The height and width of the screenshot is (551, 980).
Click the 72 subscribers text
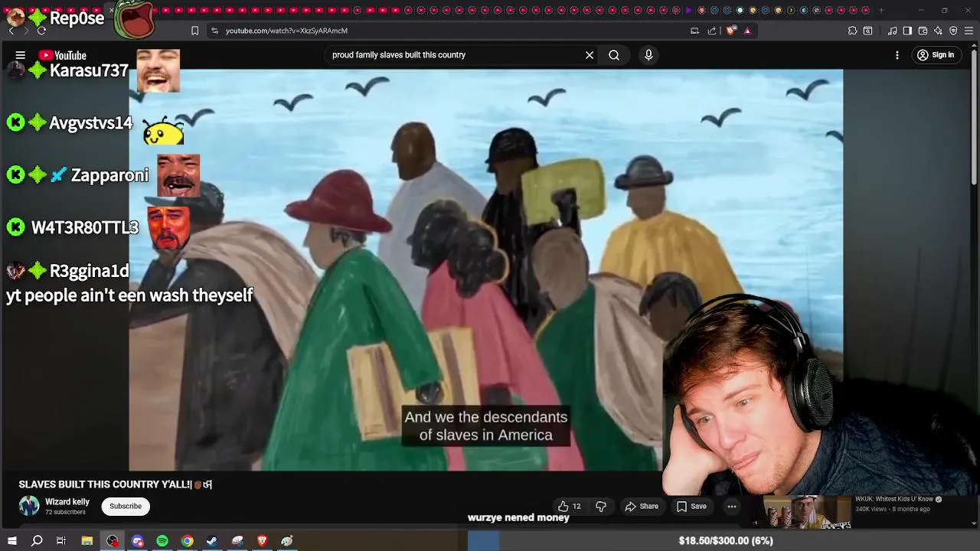(65, 512)
